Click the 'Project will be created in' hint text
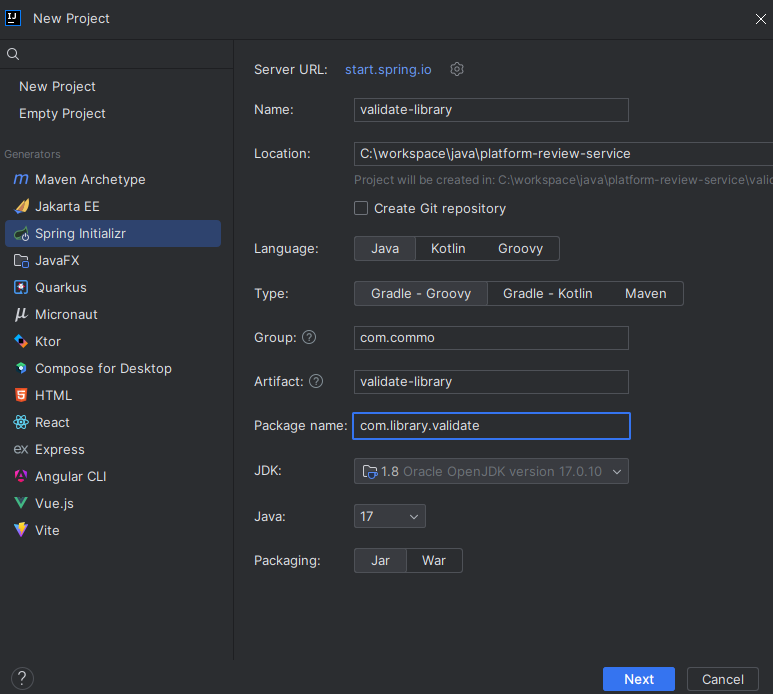 (x=563, y=180)
